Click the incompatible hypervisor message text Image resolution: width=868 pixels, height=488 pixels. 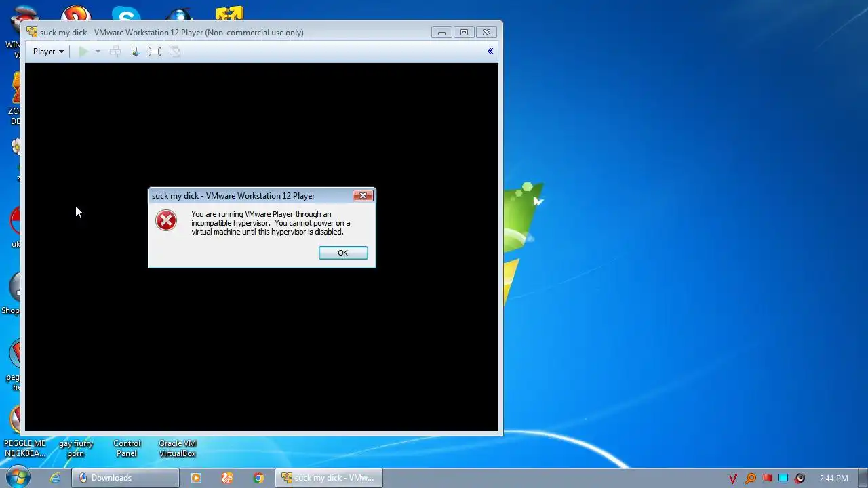point(271,223)
